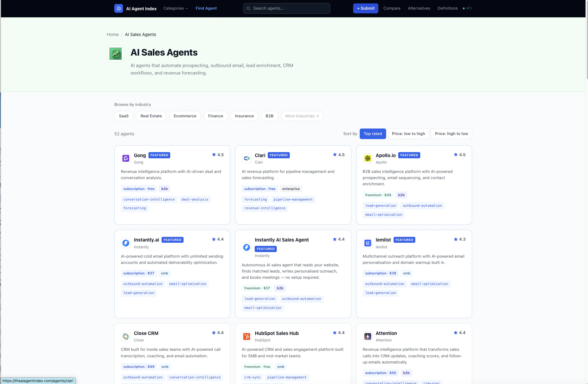Open Instantly.ai by clicking its circular icon

[x=125, y=243]
